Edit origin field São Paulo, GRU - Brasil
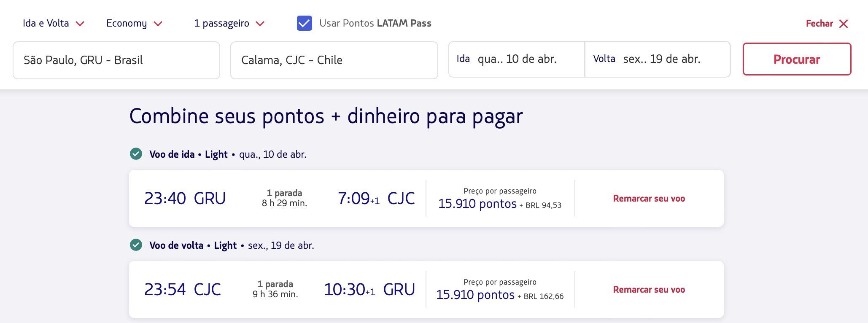Viewport: 868px width, 323px height. pos(116,60)
